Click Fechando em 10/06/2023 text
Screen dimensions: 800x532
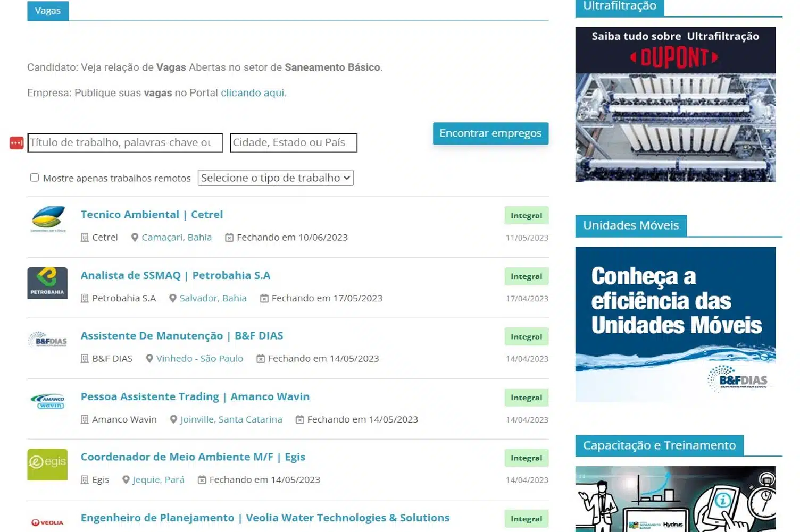tap(293, 238)
